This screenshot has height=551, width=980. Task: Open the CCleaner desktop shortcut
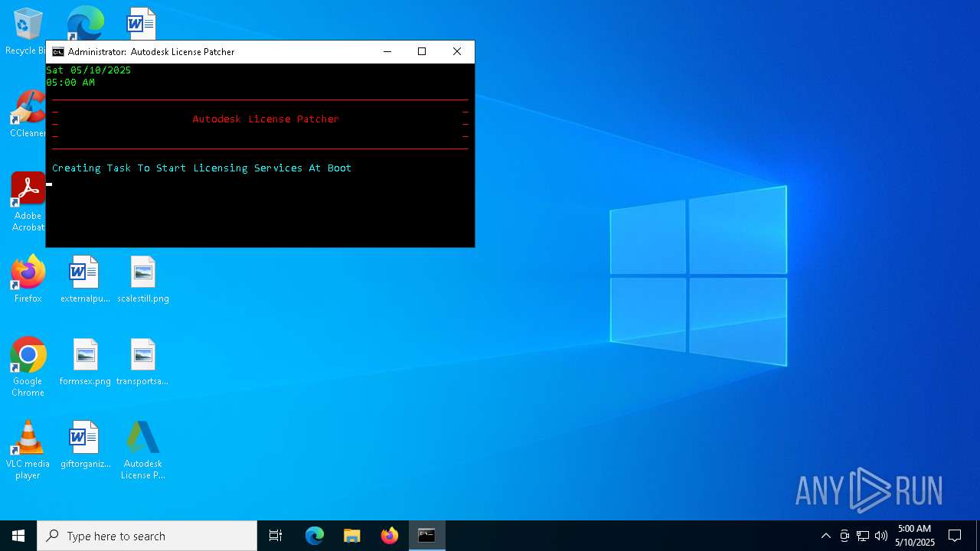[28, 115]
